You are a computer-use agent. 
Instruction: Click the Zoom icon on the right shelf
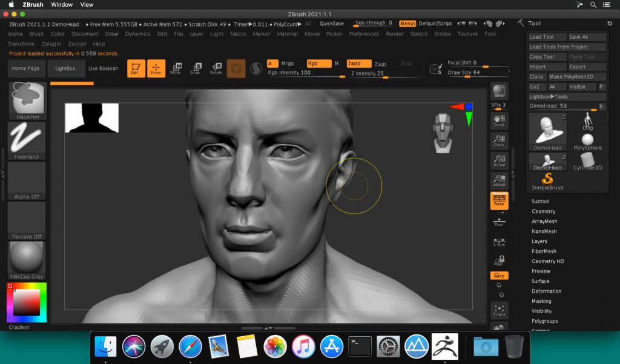[499, 140]
